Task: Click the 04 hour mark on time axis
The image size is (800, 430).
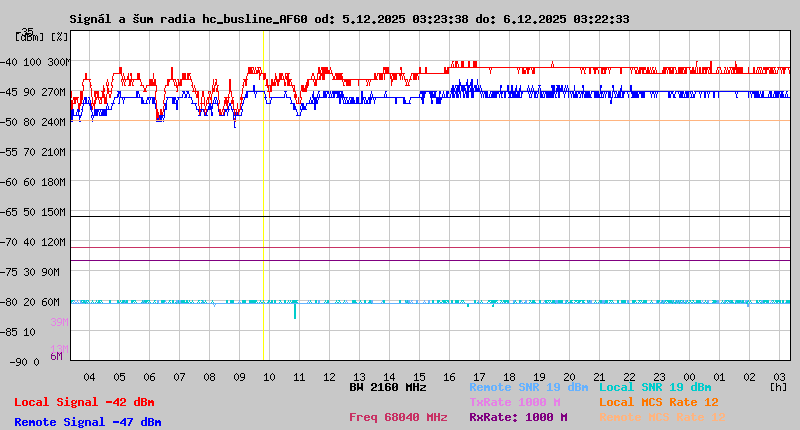Action: coord(89,376)
